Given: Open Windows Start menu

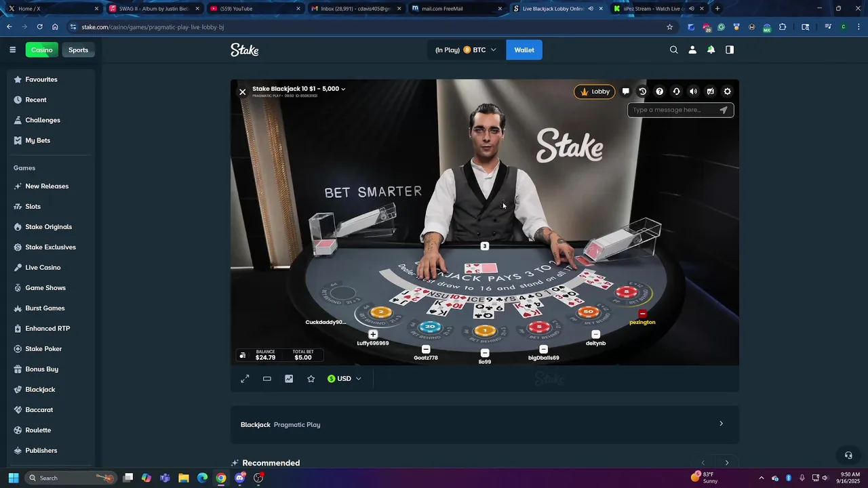Looking at the screenshot, I should coord(13,478).
